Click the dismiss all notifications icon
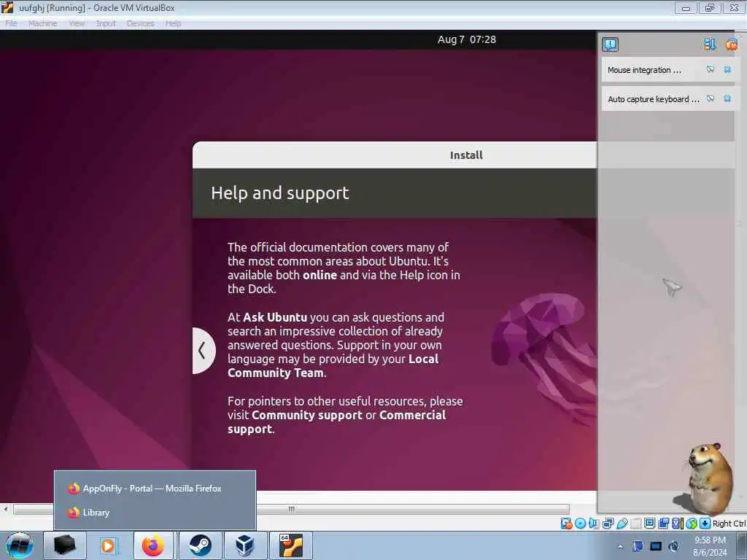 731,44
